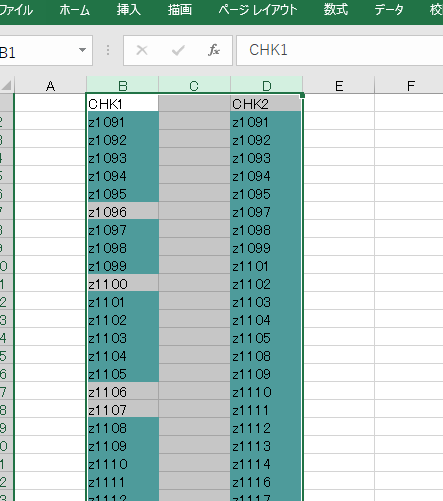Select cell D1 containing CHK2
Viewport: 443px width, 501px height.
266,104
